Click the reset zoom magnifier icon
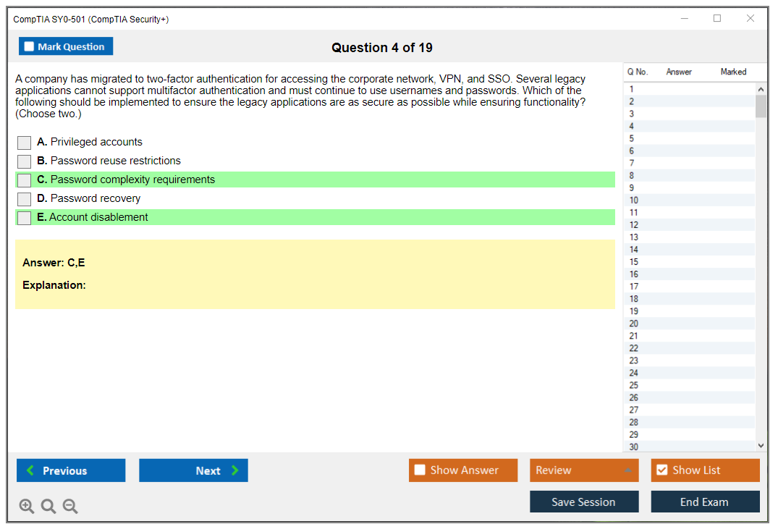This screenshot has height=532, width=778. (x=48, y=507)
